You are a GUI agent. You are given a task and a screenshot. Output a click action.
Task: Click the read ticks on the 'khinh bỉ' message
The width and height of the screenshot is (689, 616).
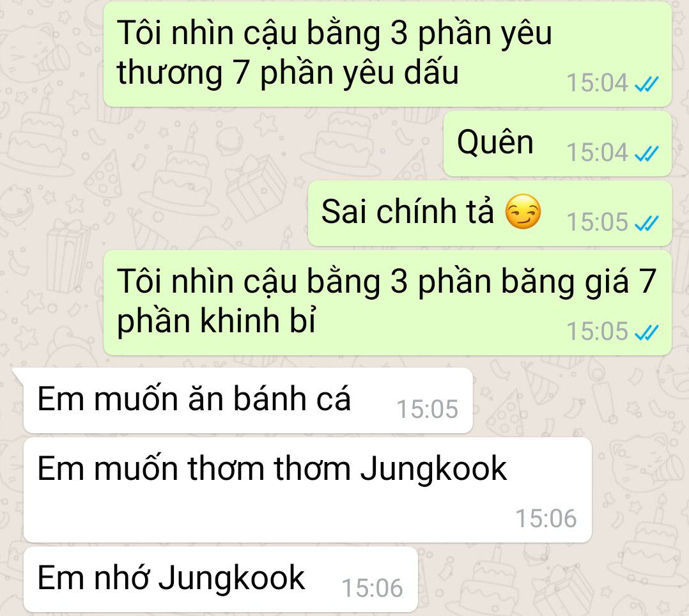pyautogui.click(x=647, y=332)
